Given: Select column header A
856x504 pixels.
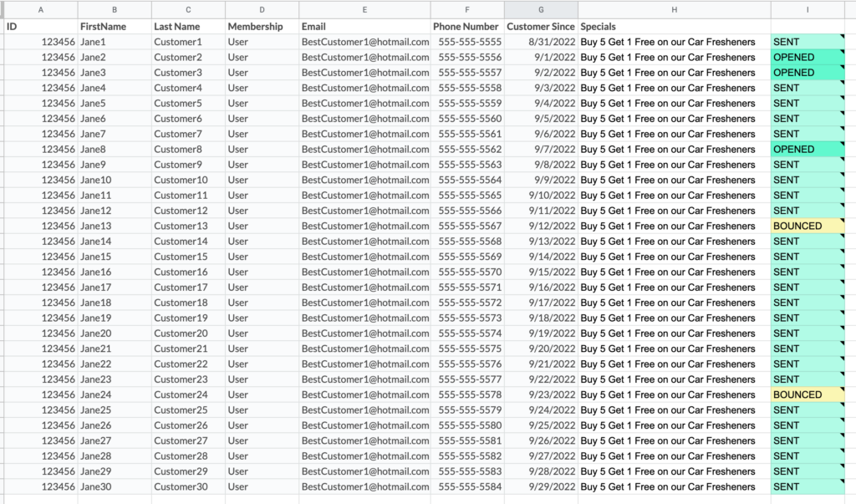Looking at the screenshot, I should tap(40, 9).
